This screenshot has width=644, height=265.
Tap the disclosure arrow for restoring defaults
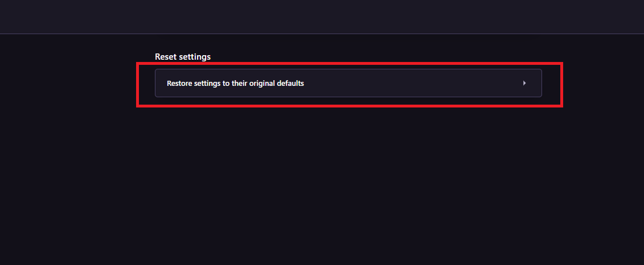tap(524, 83)
